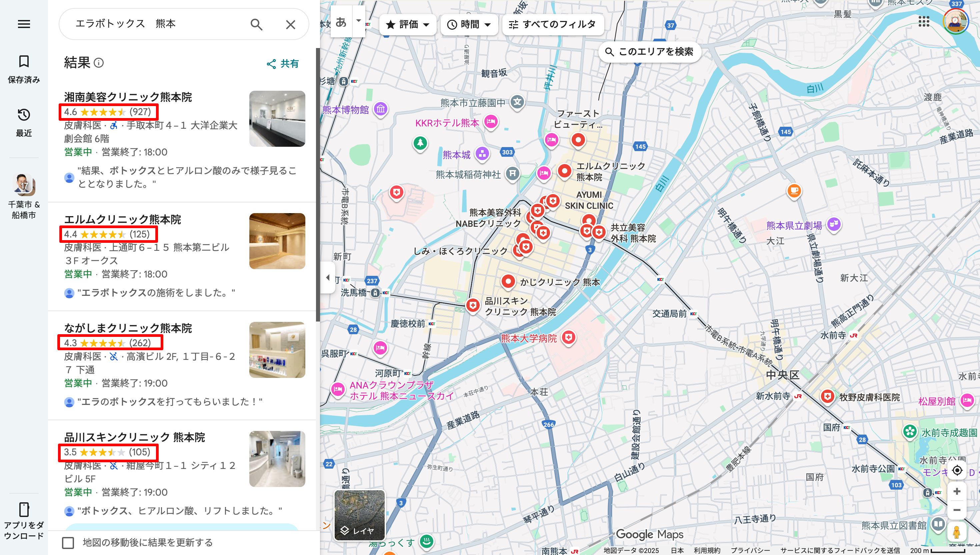Open すべてのフィルタ filters
Viewport: 980px width, 555px height.
pyautogui.click(x=553, y=25)
